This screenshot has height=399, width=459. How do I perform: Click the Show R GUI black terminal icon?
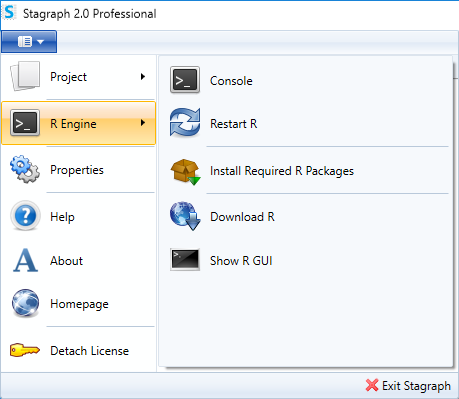click(x=185, y=259)
